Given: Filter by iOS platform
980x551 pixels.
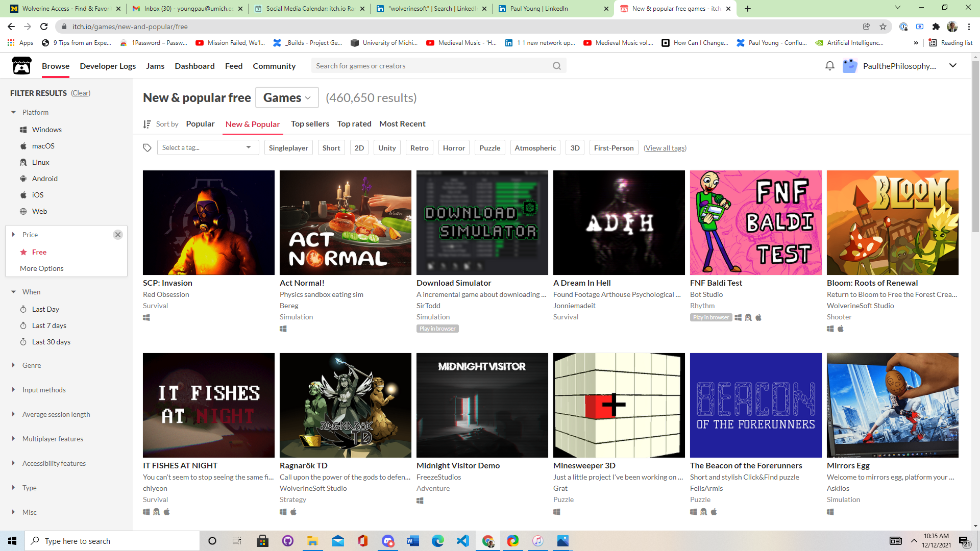Looking at the screenshot, I should click(37, 195).
